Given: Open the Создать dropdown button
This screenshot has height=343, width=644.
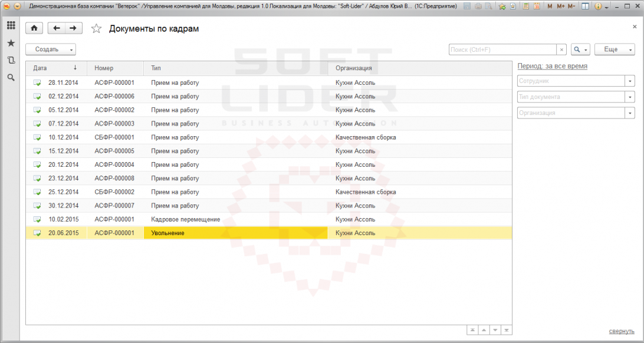Looking at the screenshot, I should (51, 50).
